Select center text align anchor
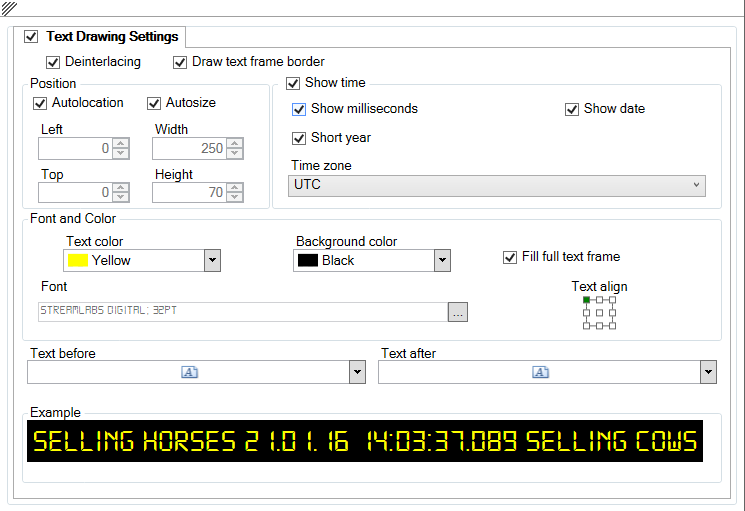The width and height of the screenshot is (745, 511). click(600, 312)
